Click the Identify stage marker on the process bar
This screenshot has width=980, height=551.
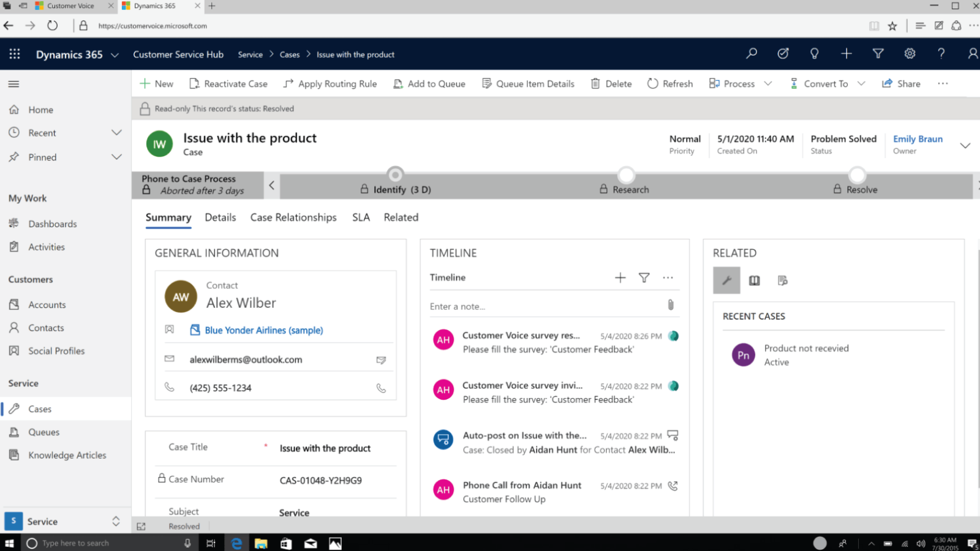(x=395, y=174)
